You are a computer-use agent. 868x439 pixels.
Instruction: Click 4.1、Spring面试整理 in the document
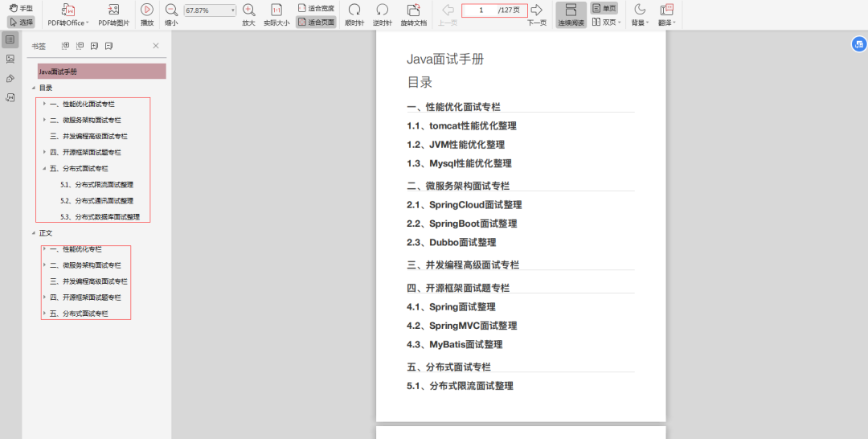coord(451,306)
